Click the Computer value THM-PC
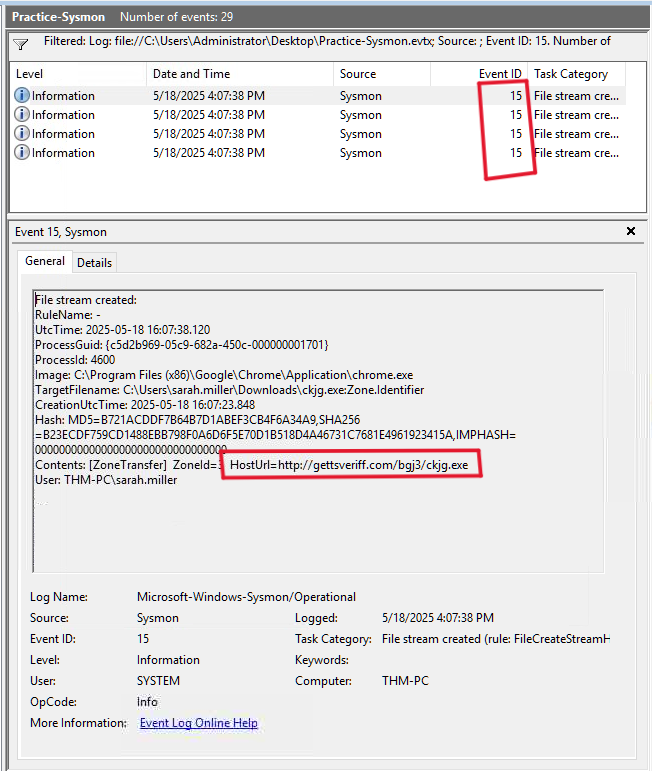The width and height of the screenshot is (652, 771). (403, 681)
